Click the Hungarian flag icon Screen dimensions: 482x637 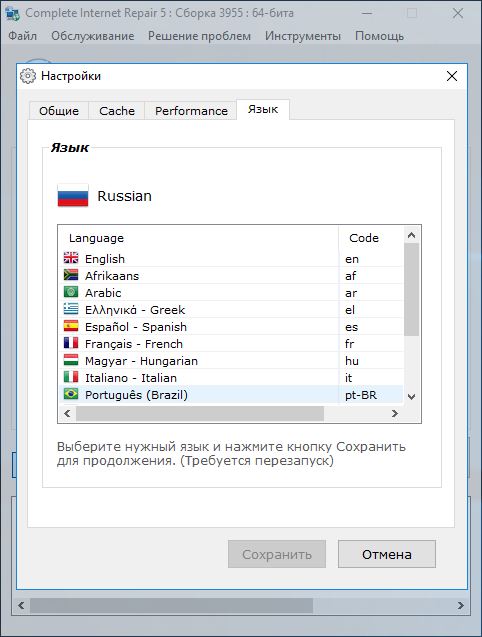(x=71, y=360)
